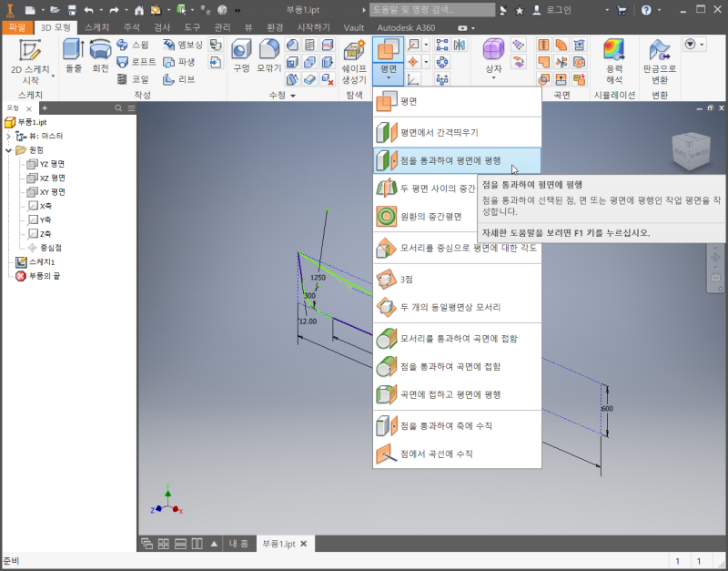Convert to sheet metal (판금으로 변환)
This screenshot has width=728, height=571.
pos(659,61)
